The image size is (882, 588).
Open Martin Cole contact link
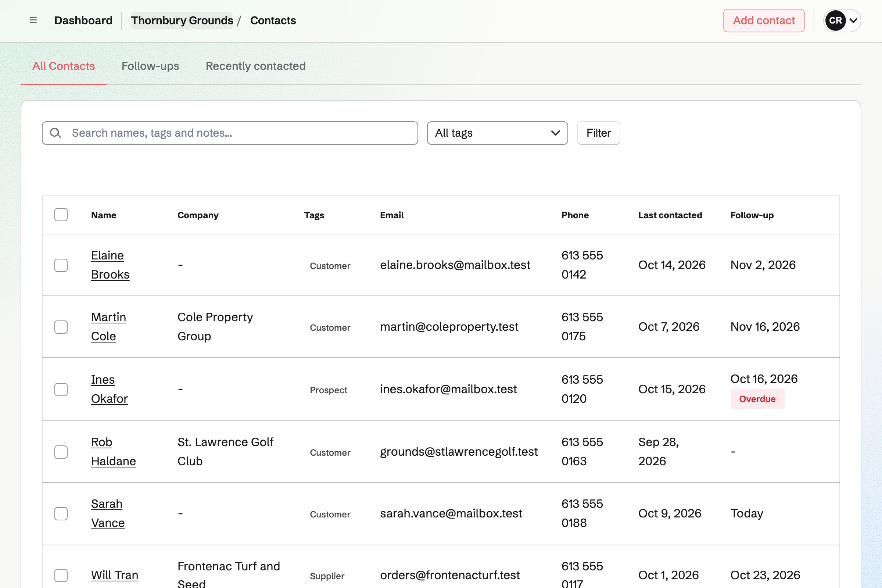coord(108,327)
